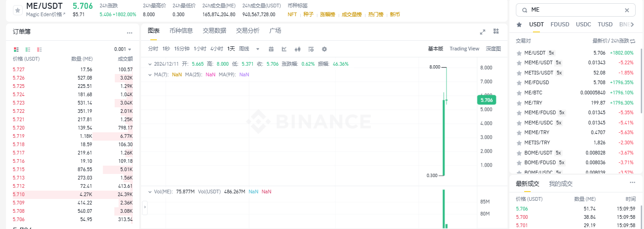Expand the chart to fullscreen

coord(483,31)
